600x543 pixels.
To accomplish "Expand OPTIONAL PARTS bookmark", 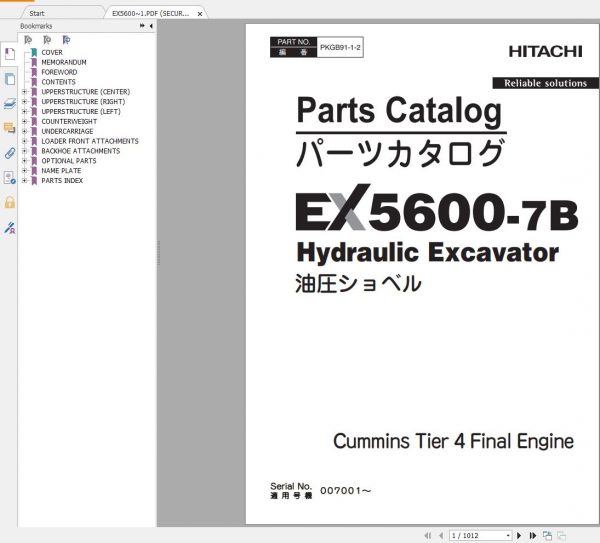I will (24, 161).
